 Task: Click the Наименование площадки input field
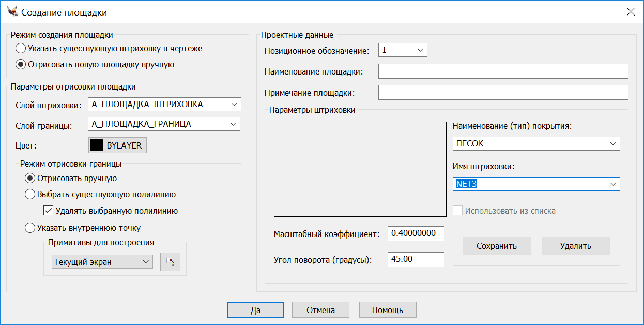503,71
